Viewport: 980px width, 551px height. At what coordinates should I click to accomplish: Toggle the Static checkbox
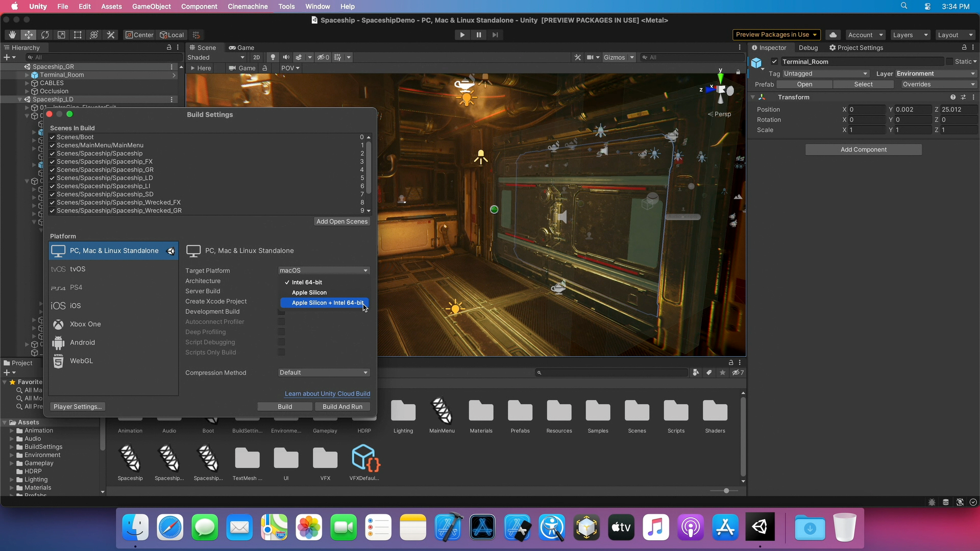(x=949, y=62)
